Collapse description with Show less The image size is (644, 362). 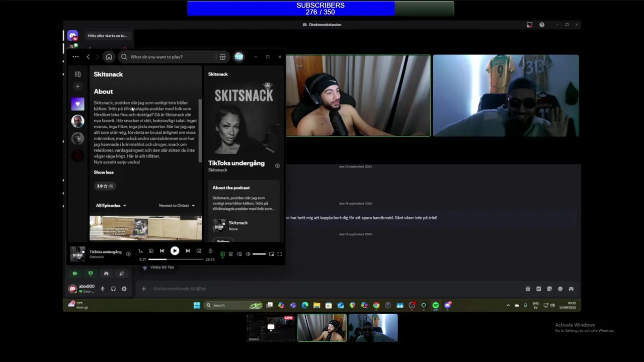(104, 172)
